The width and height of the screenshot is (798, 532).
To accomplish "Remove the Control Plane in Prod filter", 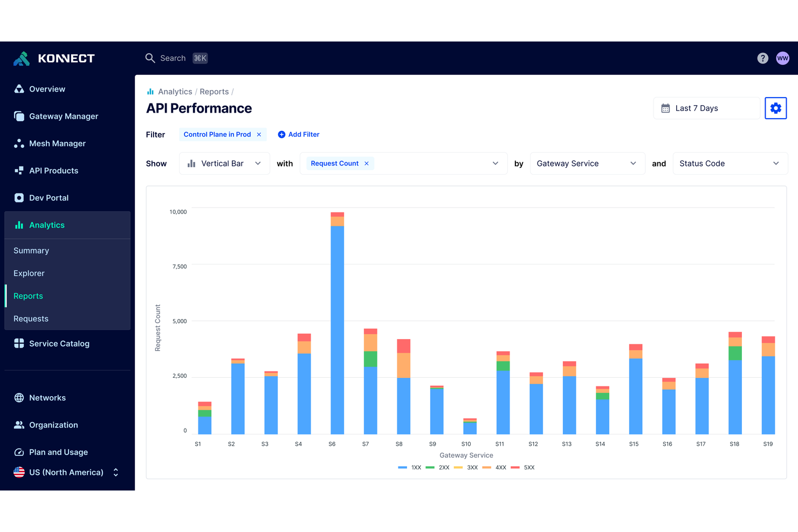I will point(259,134).
